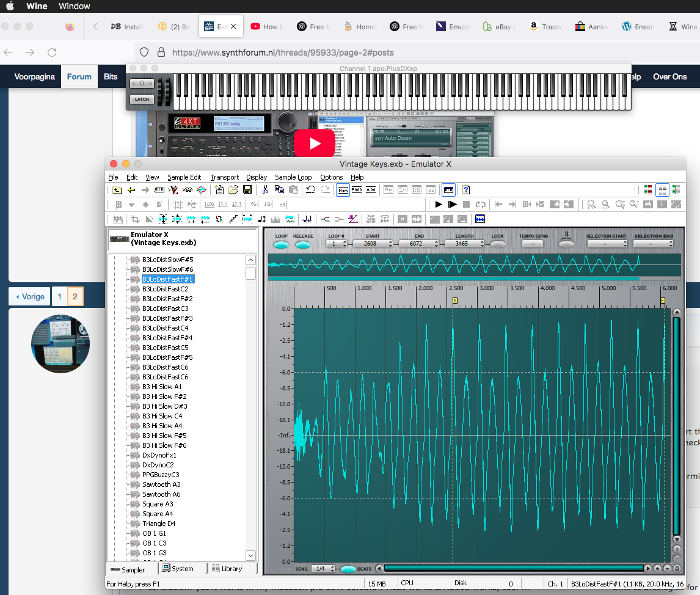700x595 pixels.
Task: Click the blue waveform display icon
Action: click(480, 219)
